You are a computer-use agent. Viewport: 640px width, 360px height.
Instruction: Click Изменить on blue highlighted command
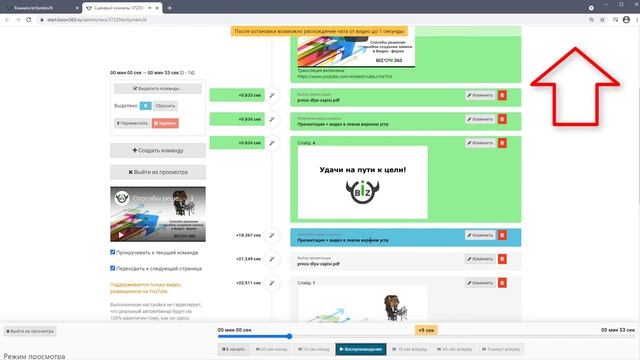[480, 235]
